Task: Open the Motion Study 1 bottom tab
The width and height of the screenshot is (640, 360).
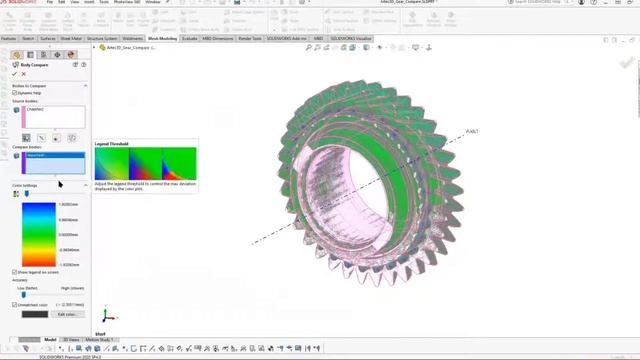Action: [99, 340]
